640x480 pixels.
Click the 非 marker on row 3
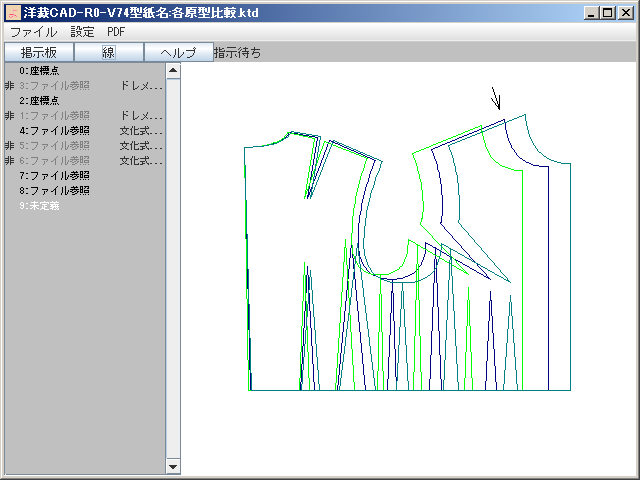tap(9, 86)
